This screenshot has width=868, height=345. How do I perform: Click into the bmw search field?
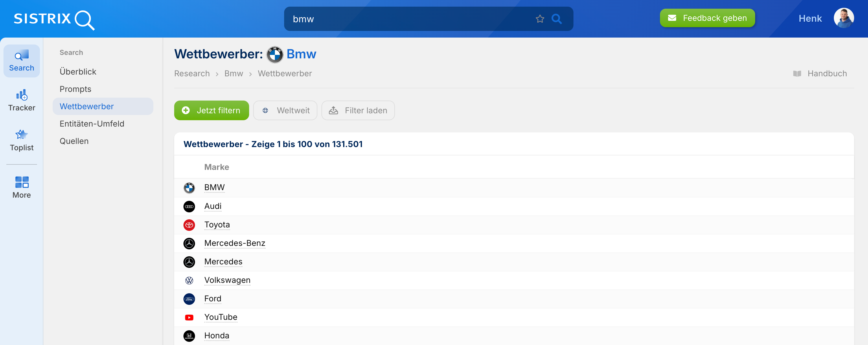pos(404,19)
